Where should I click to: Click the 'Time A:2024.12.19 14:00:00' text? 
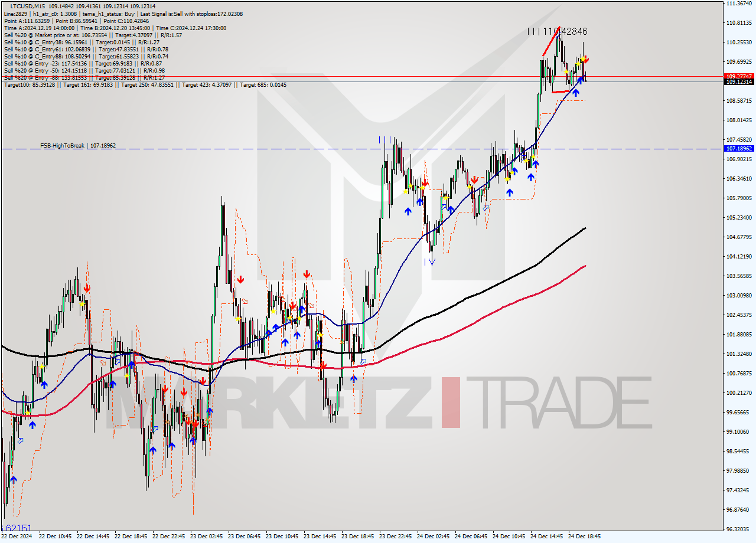tap(39, 28)
